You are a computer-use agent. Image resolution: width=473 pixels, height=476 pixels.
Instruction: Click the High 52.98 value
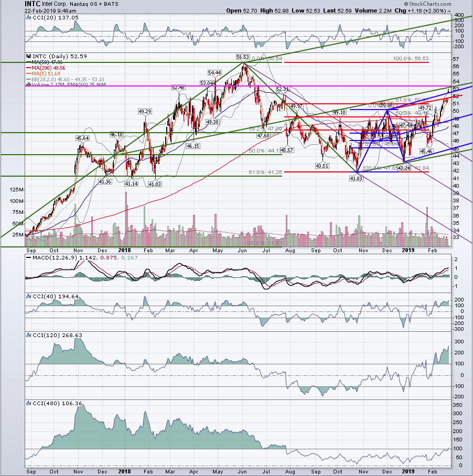coord(274,10)
